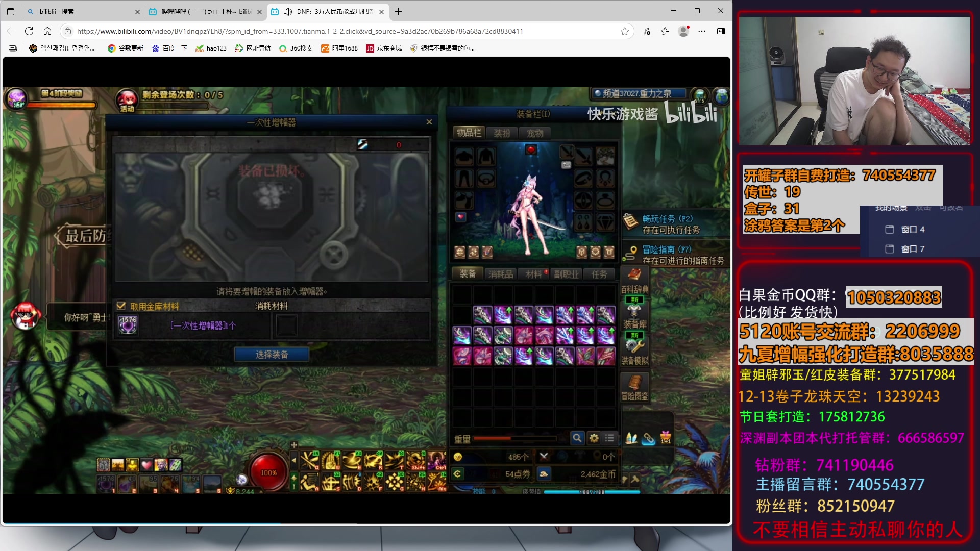This screenshot has width=980, height=551.
Task: Click the red-haired NPC chat avatar
Action: [26, 316]
